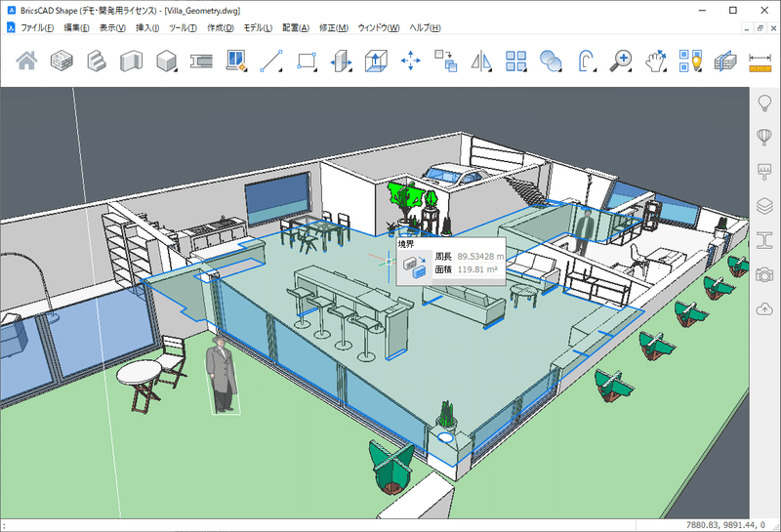
Task: Select the Stair creation tool
Action: (x=96, y=61)
